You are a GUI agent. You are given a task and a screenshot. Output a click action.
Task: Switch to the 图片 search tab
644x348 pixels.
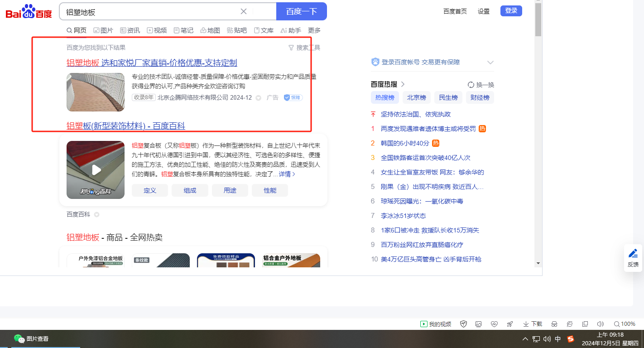click(x=103, y=30)
